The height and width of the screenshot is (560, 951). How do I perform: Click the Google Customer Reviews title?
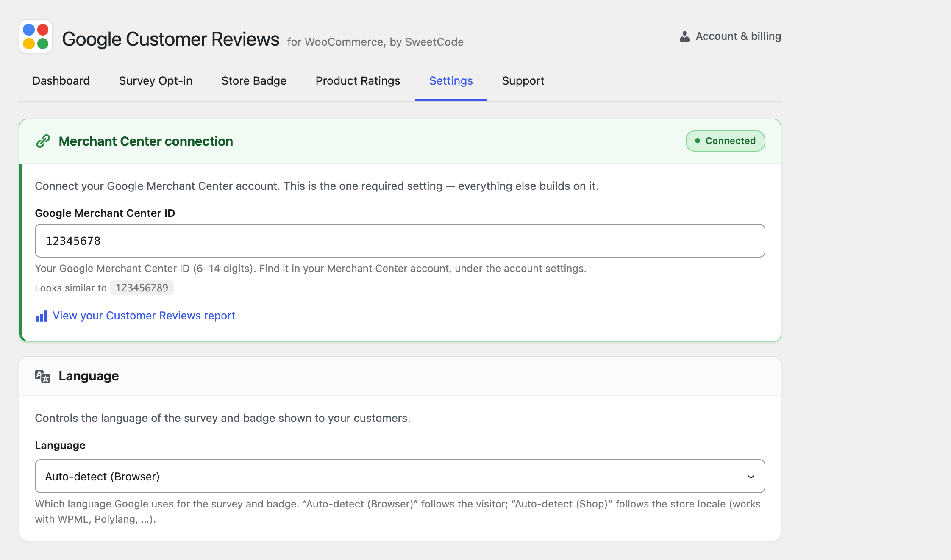point(170,39)
